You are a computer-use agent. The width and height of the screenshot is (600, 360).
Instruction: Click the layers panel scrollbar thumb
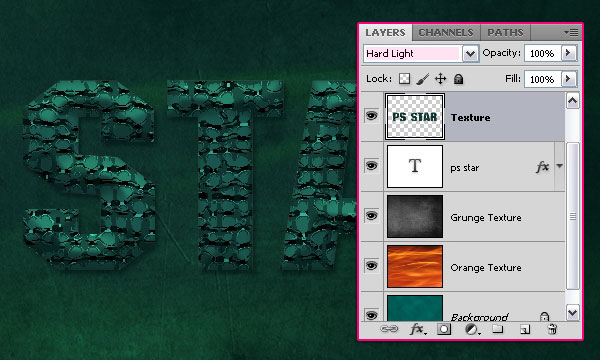572,216
